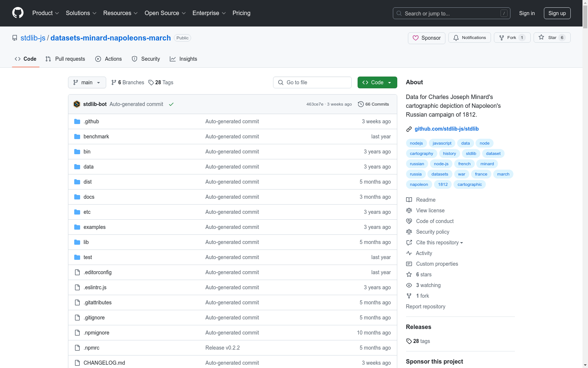
Task: Click the napoleon topic tag
Action: [419, 184]
